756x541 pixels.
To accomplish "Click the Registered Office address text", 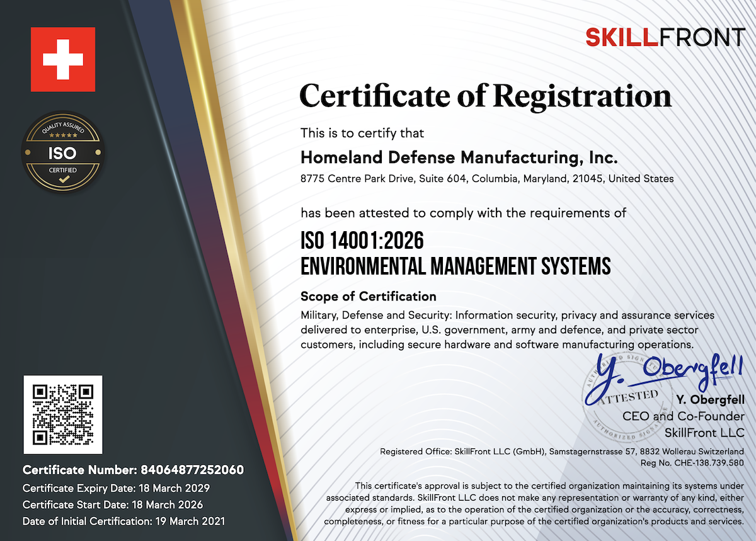I will 561,452.
